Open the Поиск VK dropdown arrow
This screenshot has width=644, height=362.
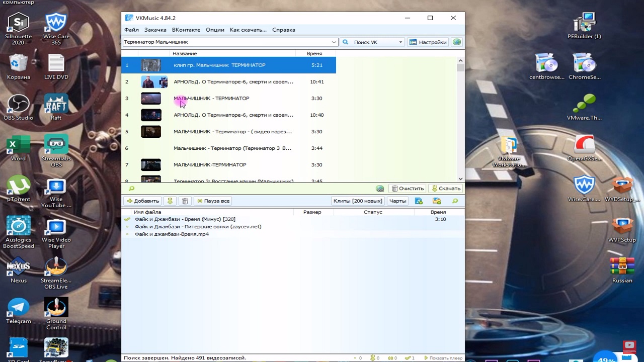[400, 42]
